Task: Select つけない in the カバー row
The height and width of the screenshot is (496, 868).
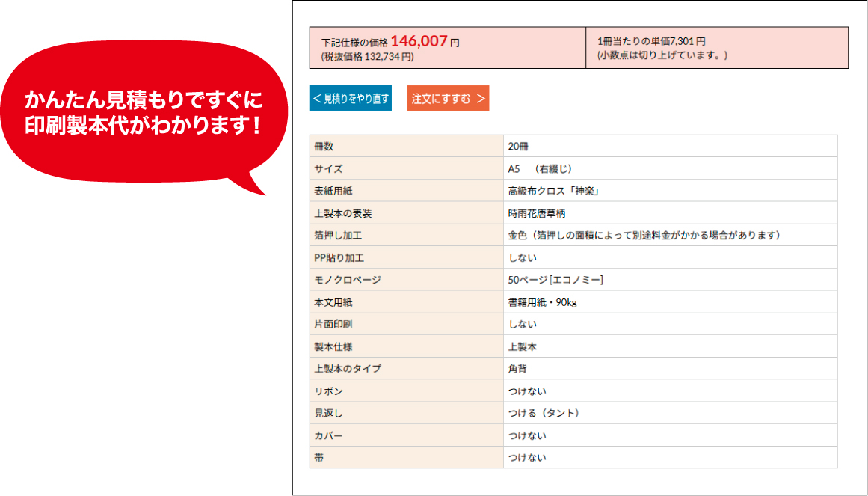Action: pos(527,435)
